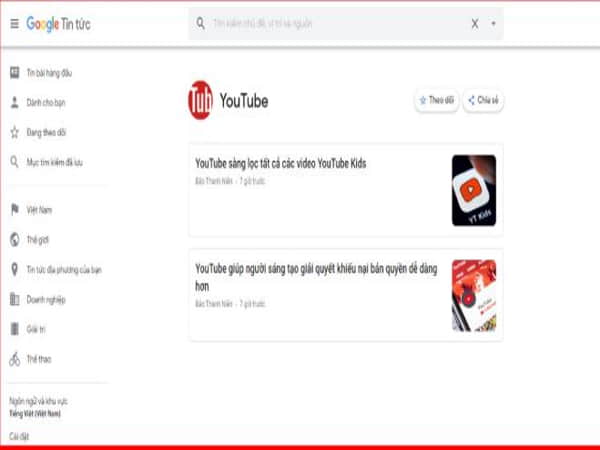Click the Thể thao bicycle icon
Image resolution: width=600 pixels, height=450 pixels.
coord(15,359)
